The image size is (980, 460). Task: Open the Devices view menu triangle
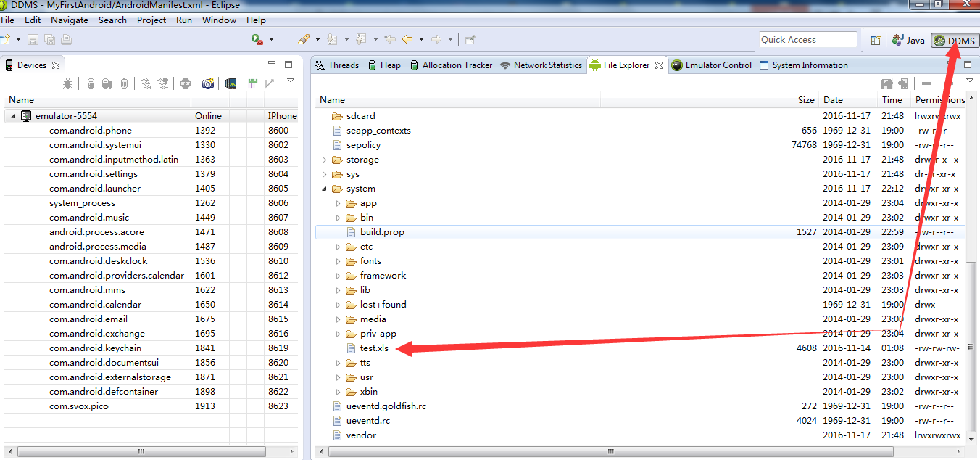tap(291, 80)
